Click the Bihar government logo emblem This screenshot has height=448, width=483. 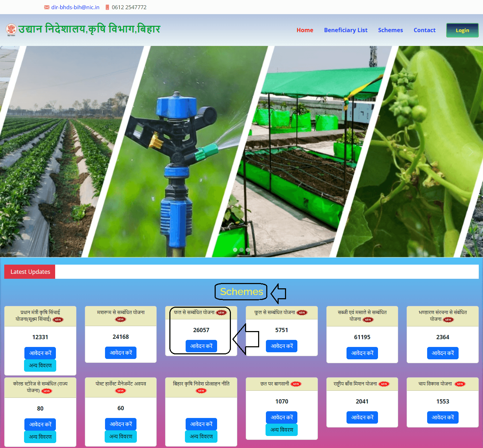[11, 30]
